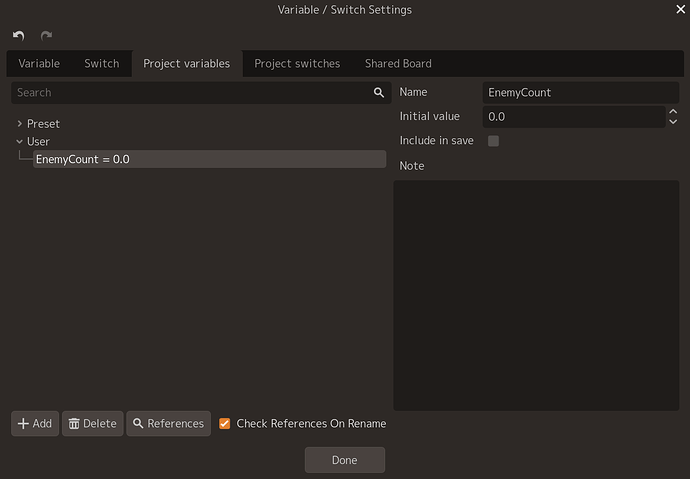Select the Preset tree label
Image resolution: width=690 pixels, height=479 pixels.
click(x=43, y=124)
